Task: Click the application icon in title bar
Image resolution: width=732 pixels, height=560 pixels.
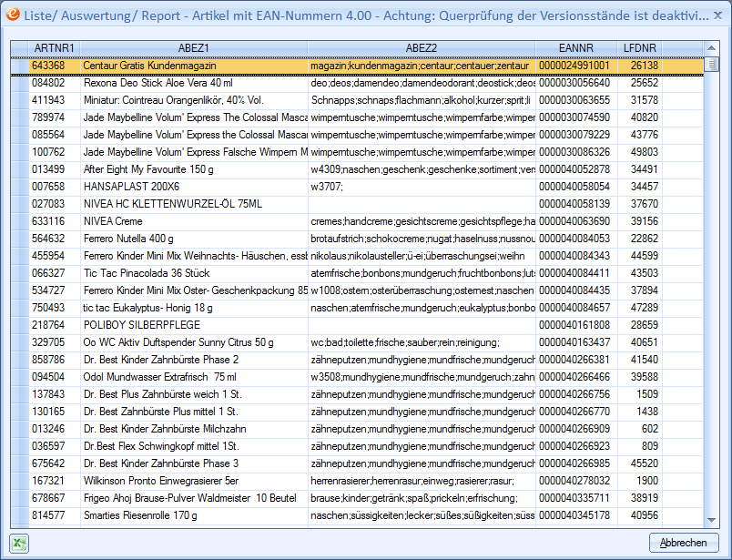Action: (14, 15)
